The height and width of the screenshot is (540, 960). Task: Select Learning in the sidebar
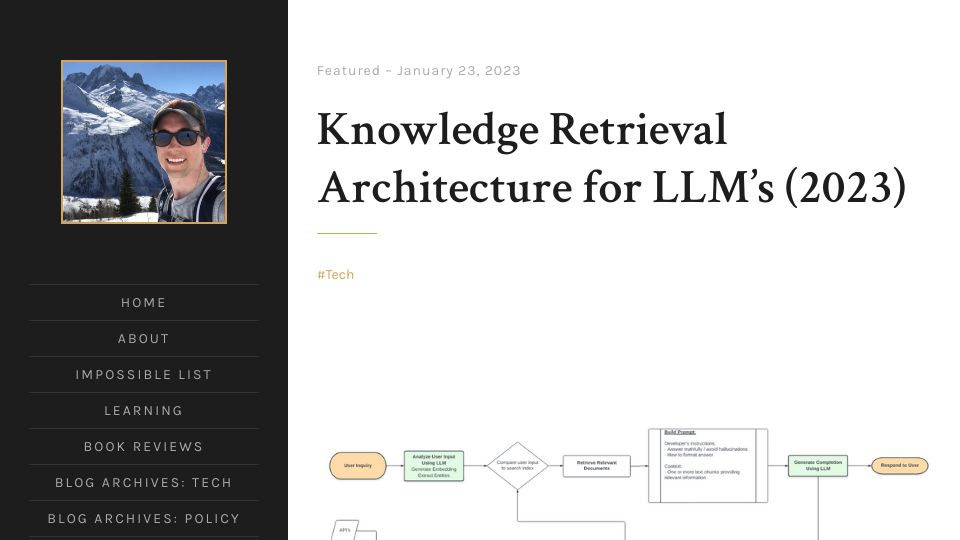coord(143,411)
